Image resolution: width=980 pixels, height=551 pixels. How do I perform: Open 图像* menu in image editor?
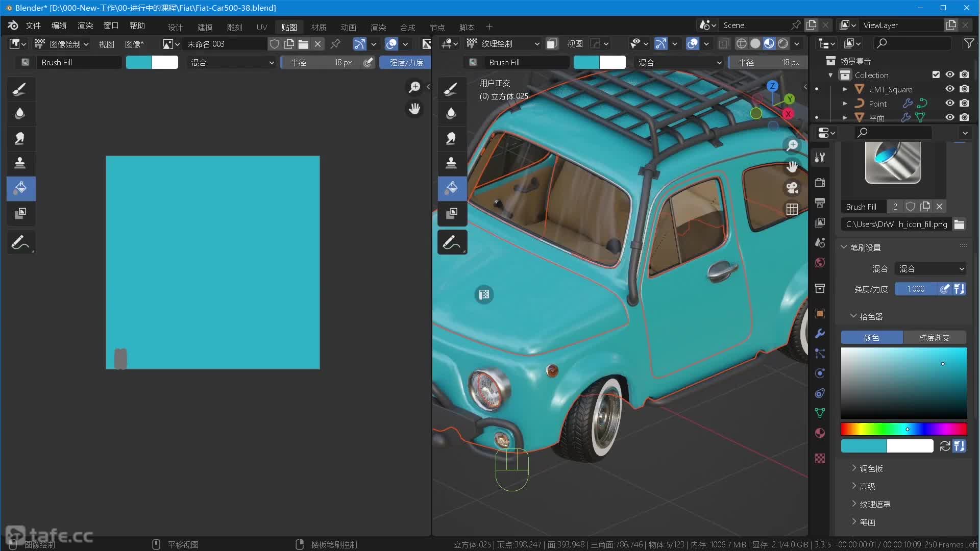[x=134, y=44]
